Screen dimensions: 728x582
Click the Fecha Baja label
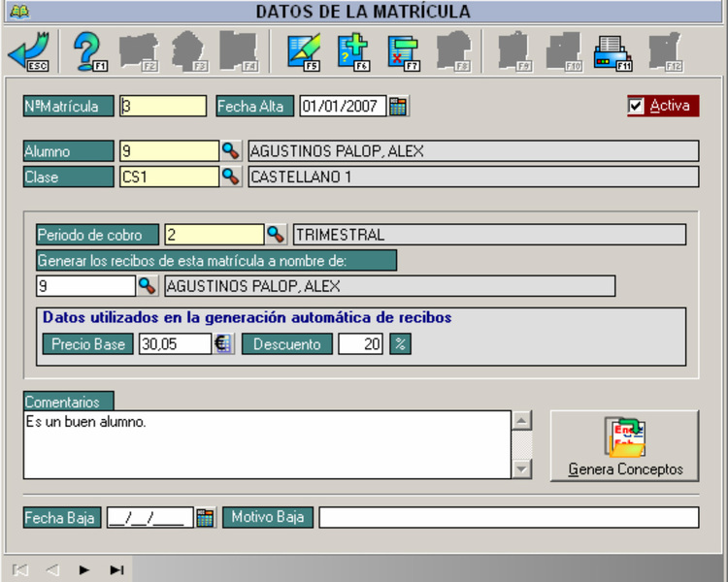coord(62,517)
